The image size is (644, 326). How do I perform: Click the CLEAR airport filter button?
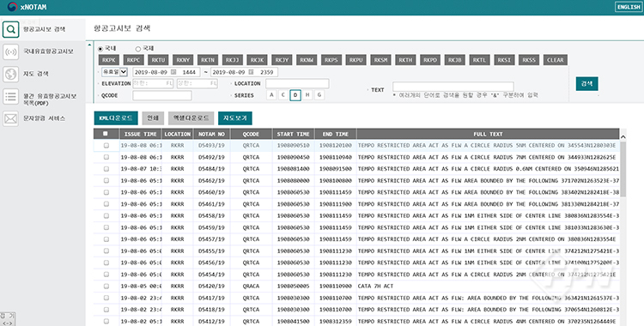[x=556, y=60]
